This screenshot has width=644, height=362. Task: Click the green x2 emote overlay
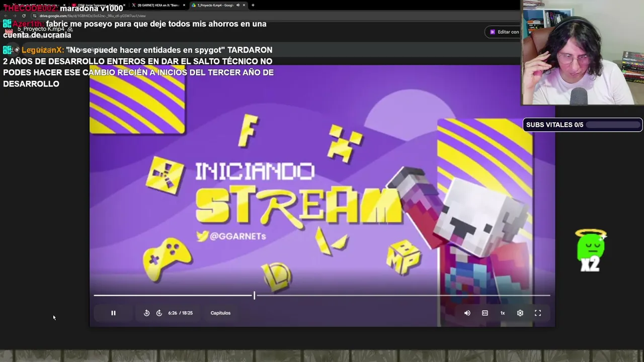[x=591, y=250]
